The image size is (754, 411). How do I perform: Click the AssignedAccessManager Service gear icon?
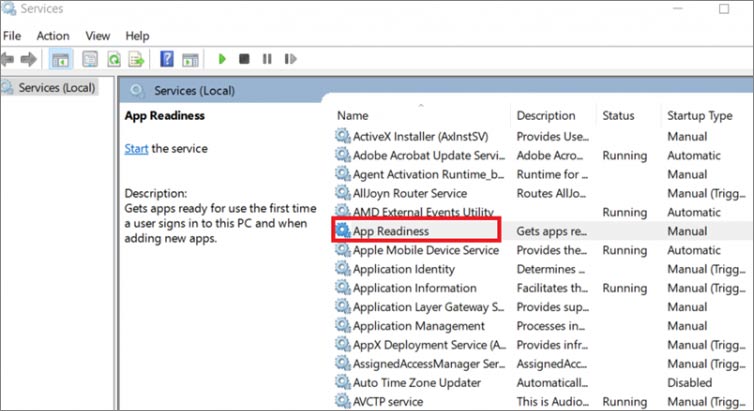[342, 363]
